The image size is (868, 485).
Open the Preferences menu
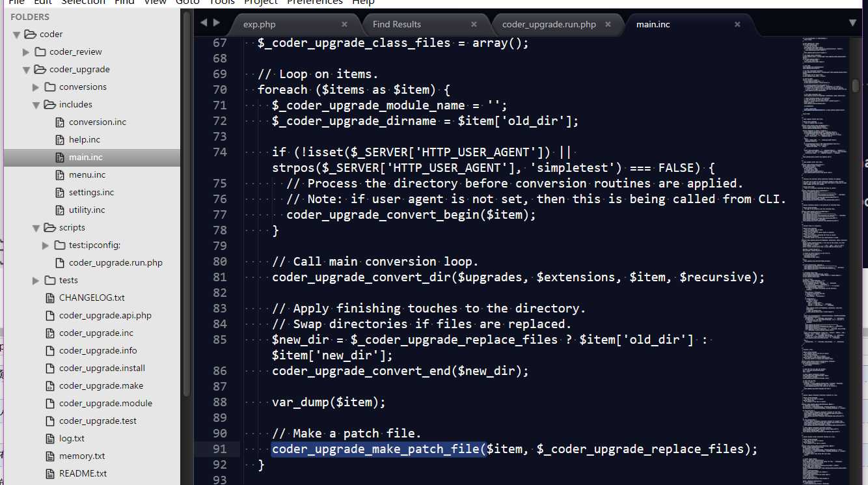tap(315, 2)
